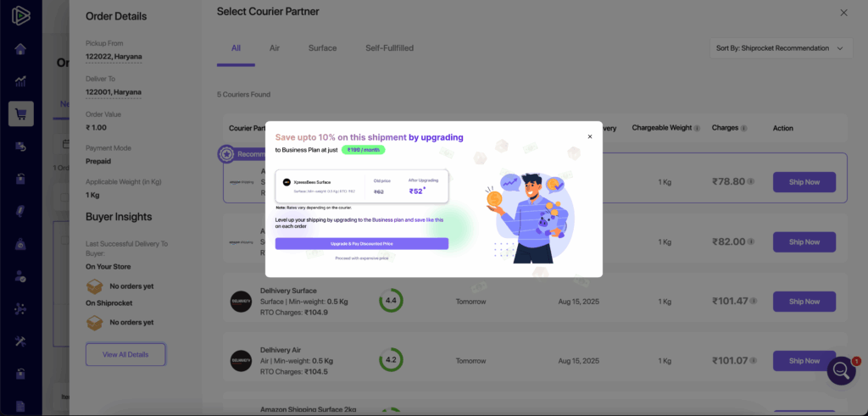Screen dimensions: 868x416
Task: Click Ship Now for Delhivery Surface
Action: coord(804,302)
